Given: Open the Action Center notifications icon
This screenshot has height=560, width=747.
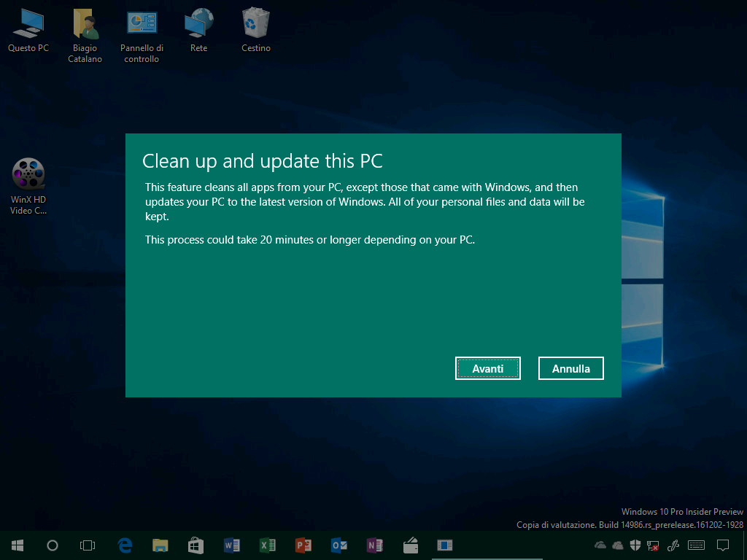Looking at the screenshot, I should pos(723,545).
